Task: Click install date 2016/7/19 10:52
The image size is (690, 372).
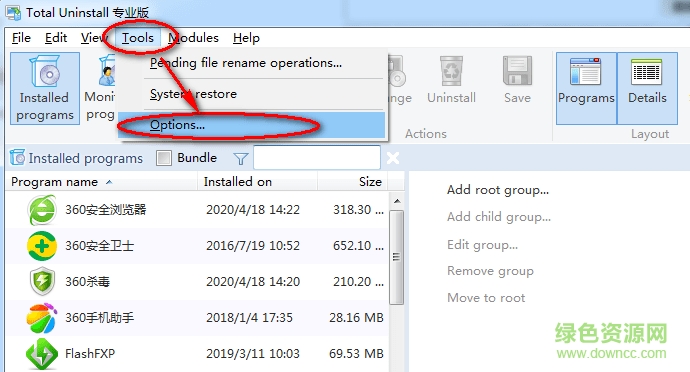Action: (253, 246)
